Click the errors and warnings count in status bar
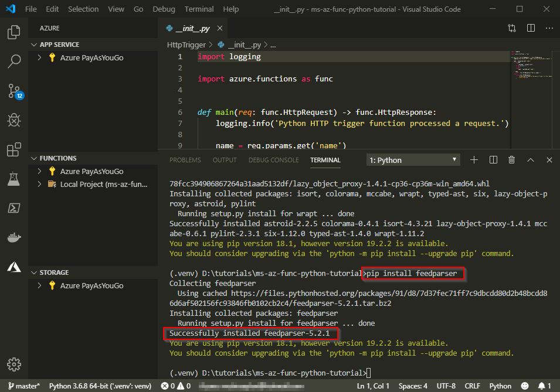Viewport: 560px width, 392px height. tap(176, 386)
